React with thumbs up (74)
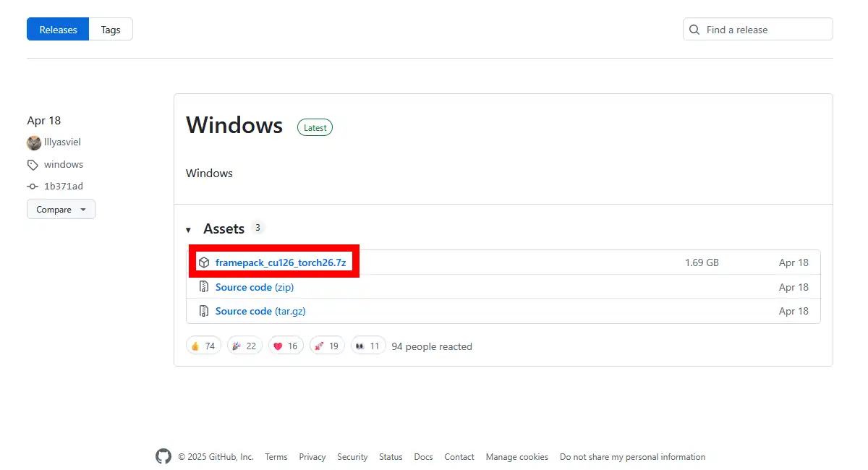This screenshot has width=868, height=470. (x=203, y=346)
